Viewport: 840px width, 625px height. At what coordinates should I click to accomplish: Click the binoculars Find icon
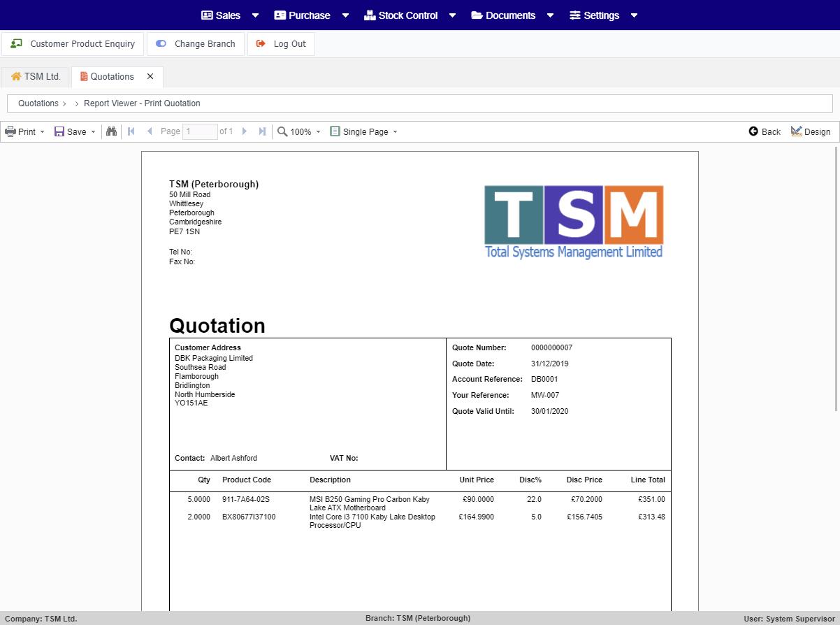(111, 131)
